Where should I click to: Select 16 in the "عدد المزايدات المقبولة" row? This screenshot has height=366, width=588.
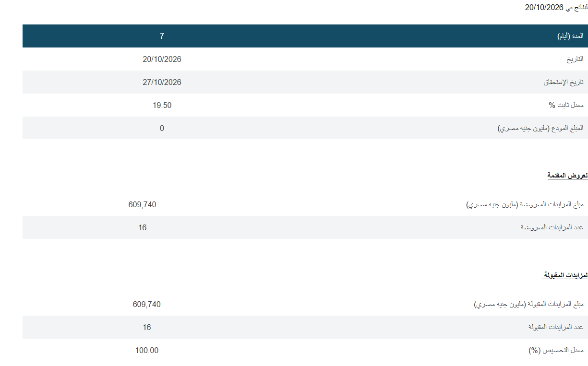point(147,327)
